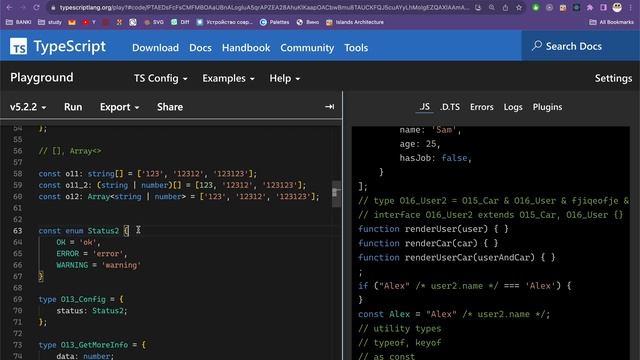
Task: Open the YouTube bookmark
Action: coord(89,22)
